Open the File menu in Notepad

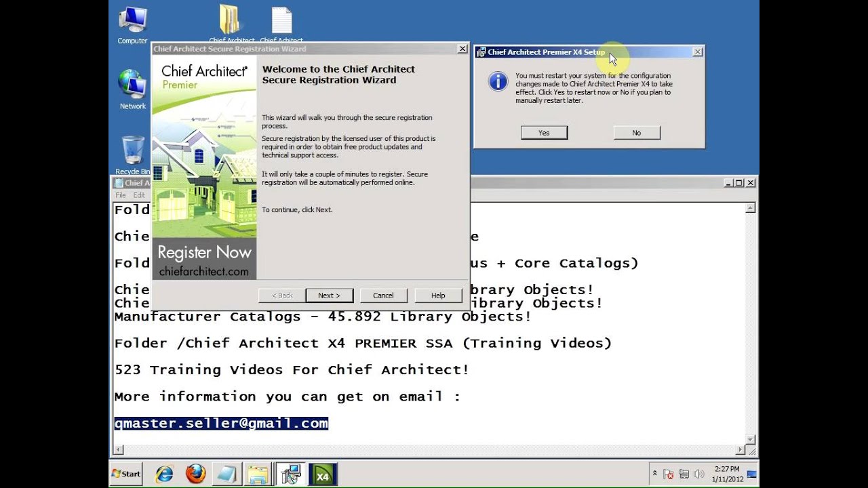tap(120, 195)
